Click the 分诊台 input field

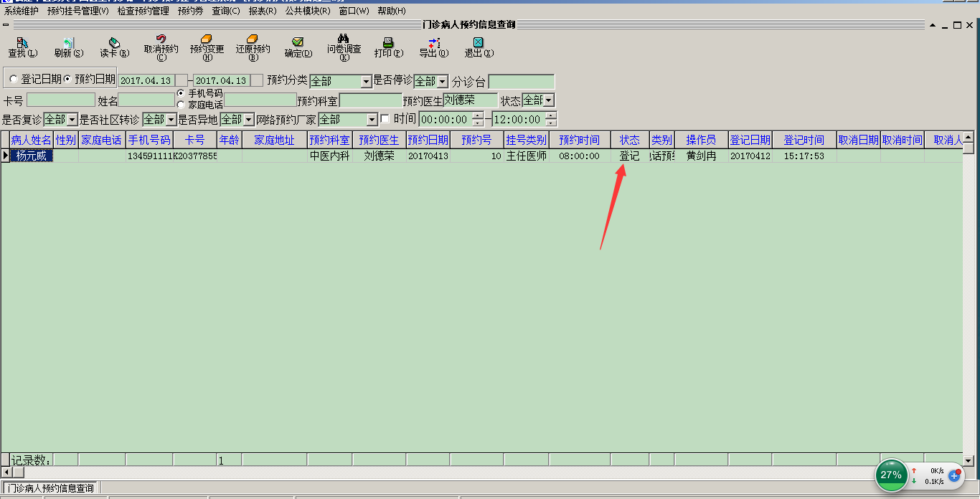click(522, 82)
